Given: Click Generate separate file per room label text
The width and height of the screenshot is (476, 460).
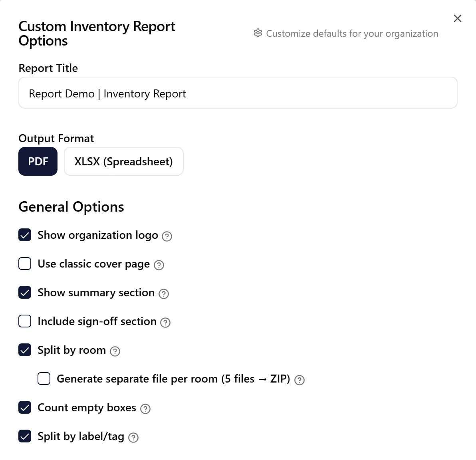Looking at the screenshot, I should coord(173,379).
